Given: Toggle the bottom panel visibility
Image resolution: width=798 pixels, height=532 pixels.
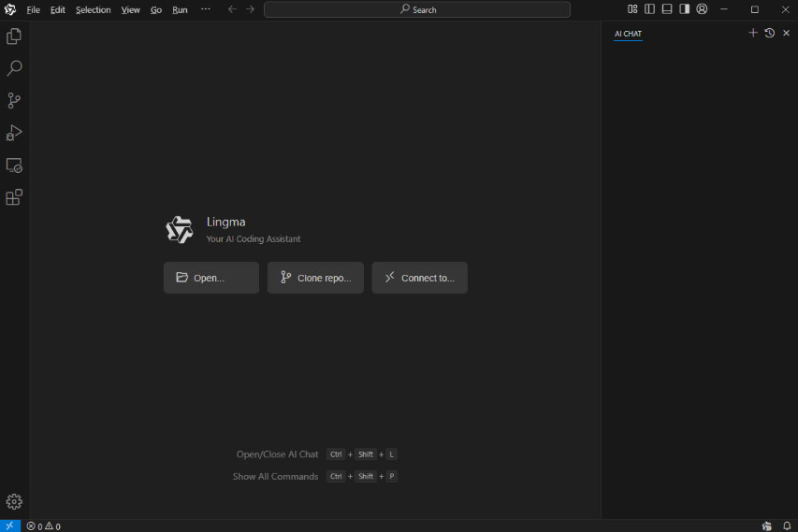Looking at the screenshot, I should click(x=667, y=9).
